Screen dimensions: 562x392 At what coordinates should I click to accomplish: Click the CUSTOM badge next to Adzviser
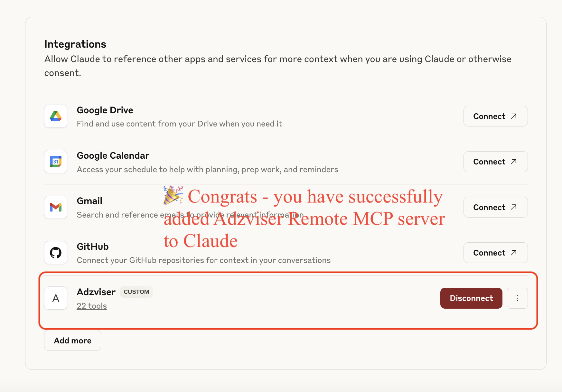136,292
